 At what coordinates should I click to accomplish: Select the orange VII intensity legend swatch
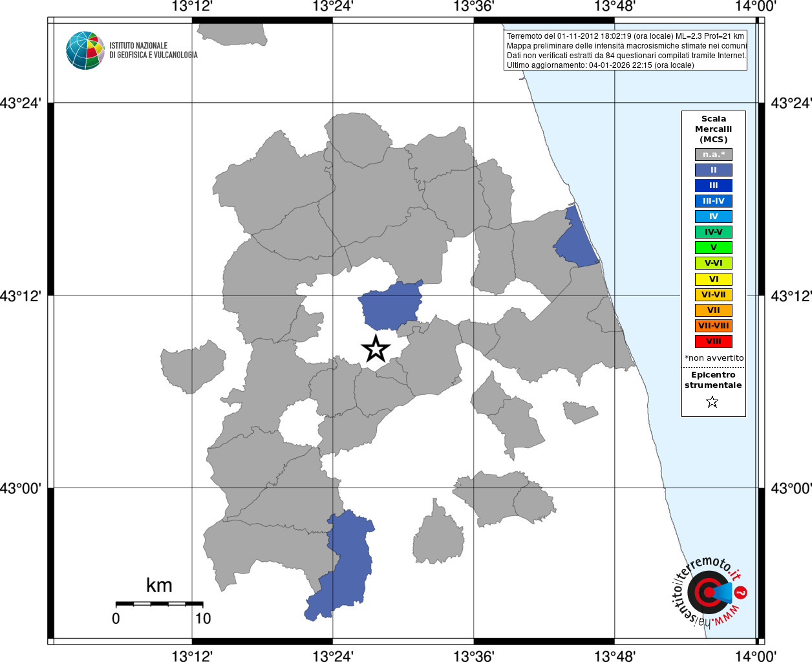pyautogui.click(x=714, y=310)
